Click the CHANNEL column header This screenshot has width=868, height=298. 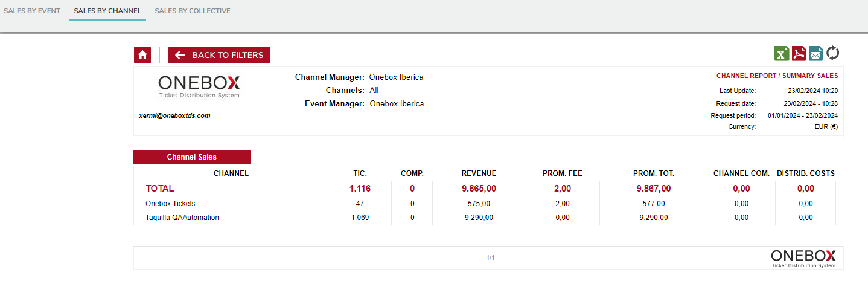[x=231, y=173]
